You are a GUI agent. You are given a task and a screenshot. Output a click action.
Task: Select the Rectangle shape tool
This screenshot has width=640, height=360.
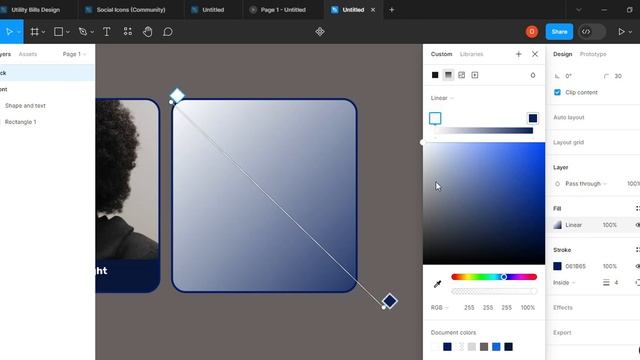point(58,31)
